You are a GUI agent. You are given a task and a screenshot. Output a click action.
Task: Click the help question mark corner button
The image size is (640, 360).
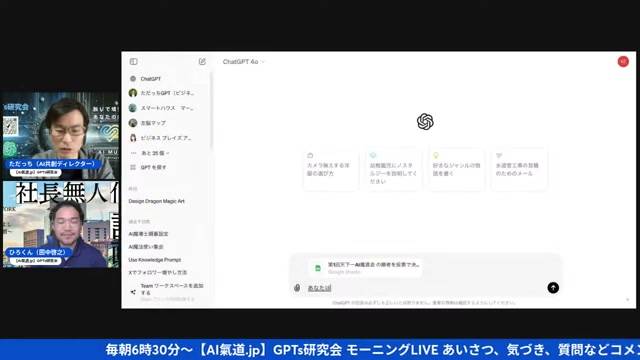pos(627,300)
